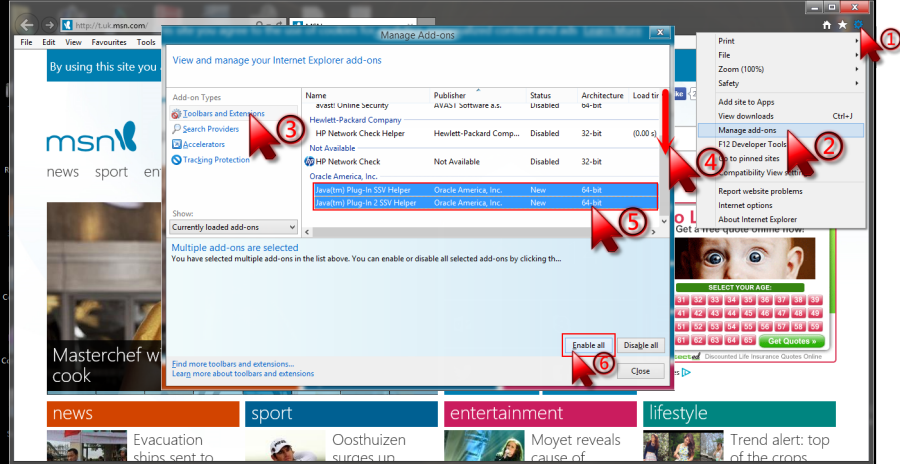Open the Safety submenu

pos(781,83)
